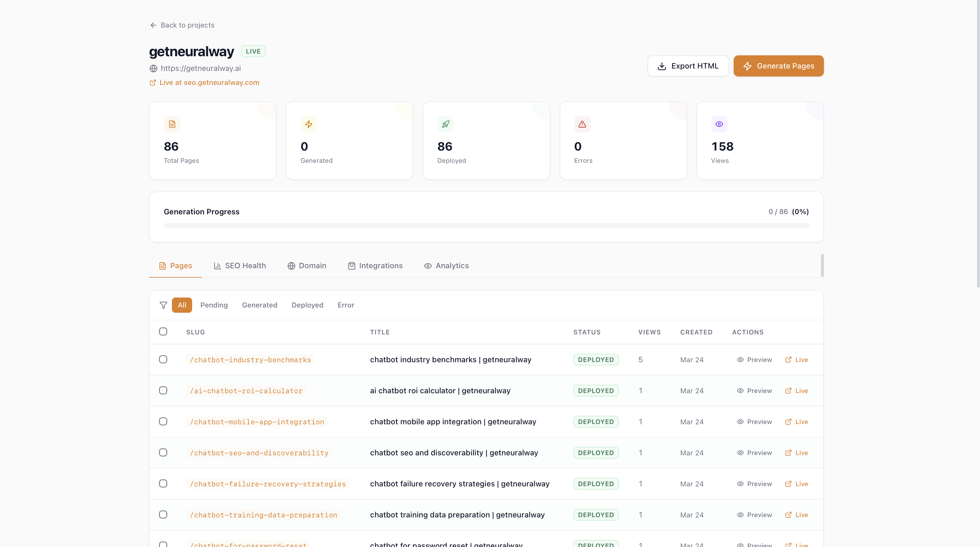
Task: Click the Total Pages document icon
Action: (x=172, y=124)
